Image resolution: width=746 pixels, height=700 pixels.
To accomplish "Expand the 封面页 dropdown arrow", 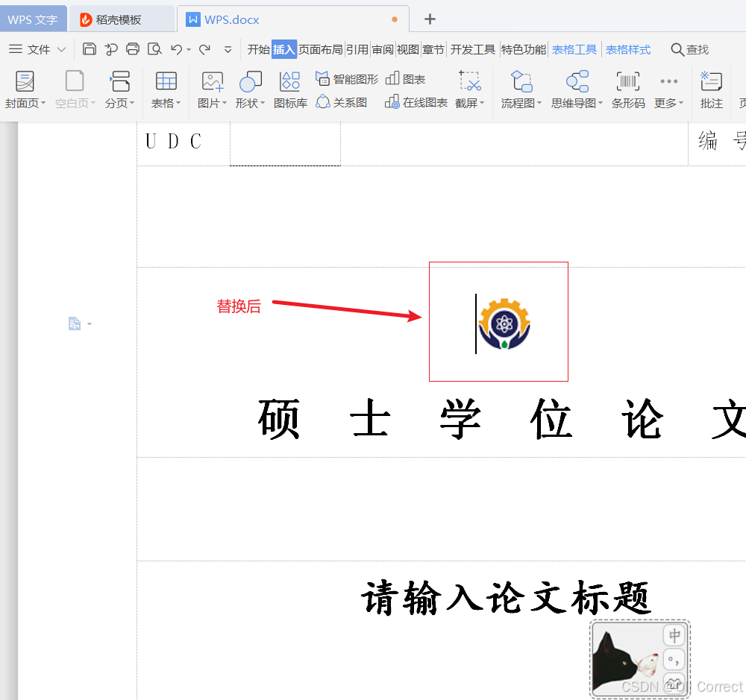I will [43, 103].
